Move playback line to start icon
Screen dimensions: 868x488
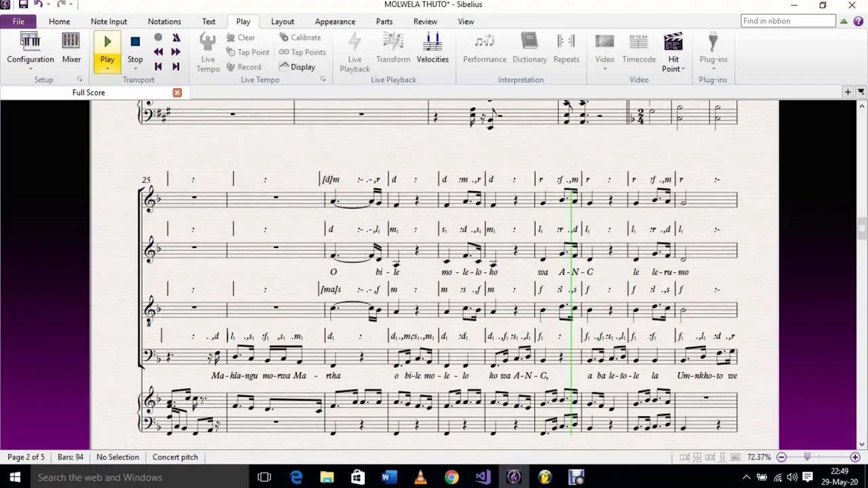pos(158,66)
